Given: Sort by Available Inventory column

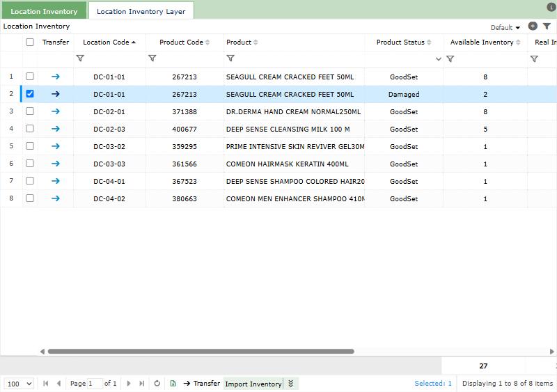Looking at the screenshot, I should [485, 42].
